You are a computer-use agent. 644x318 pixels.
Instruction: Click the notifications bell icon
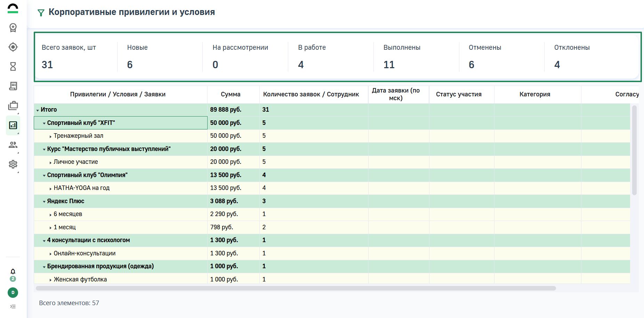[x=13, y=271]
